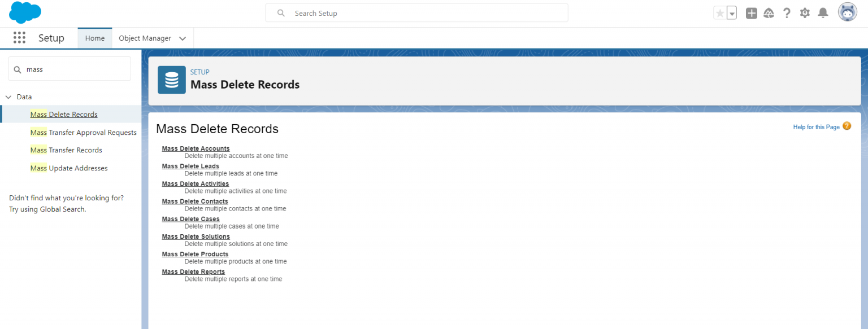Click the Setup gear icon
Image resolution: width=868 pixels, height=329 pixels.
(805, 12)
